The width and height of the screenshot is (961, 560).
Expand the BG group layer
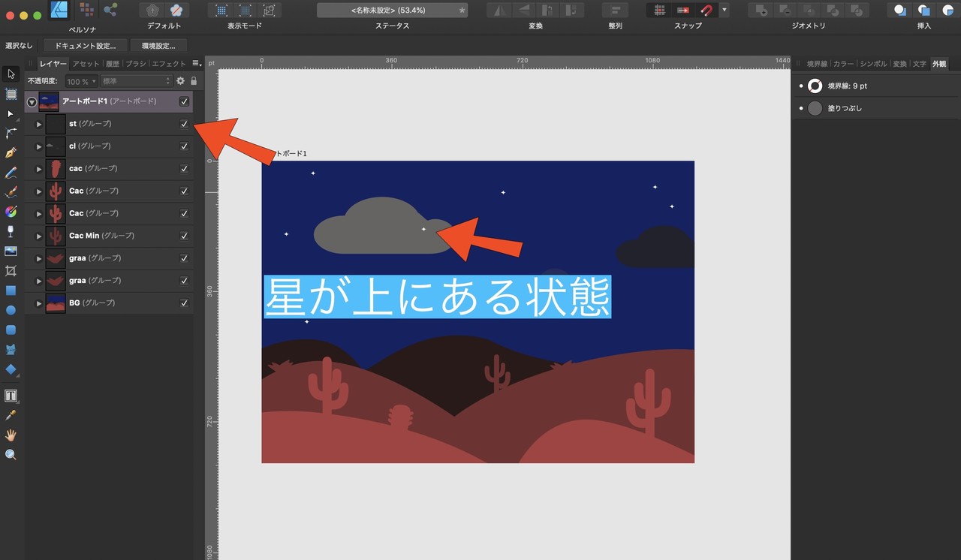tap(39, 303)
